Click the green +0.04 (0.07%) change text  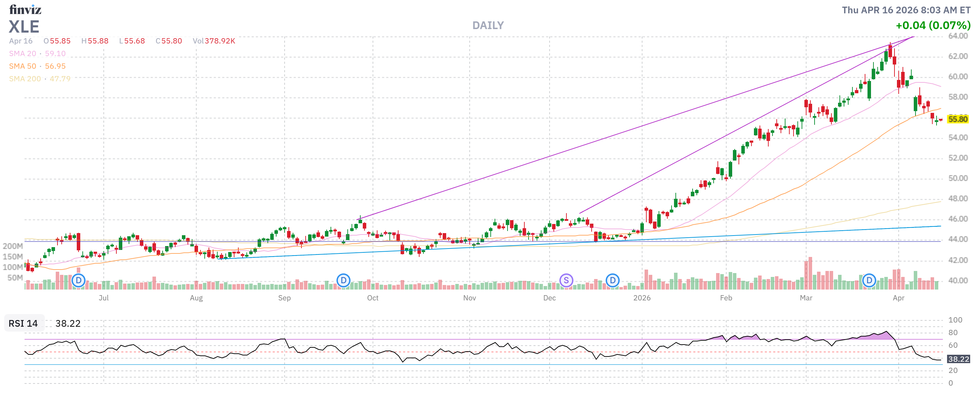click(932, 26)
